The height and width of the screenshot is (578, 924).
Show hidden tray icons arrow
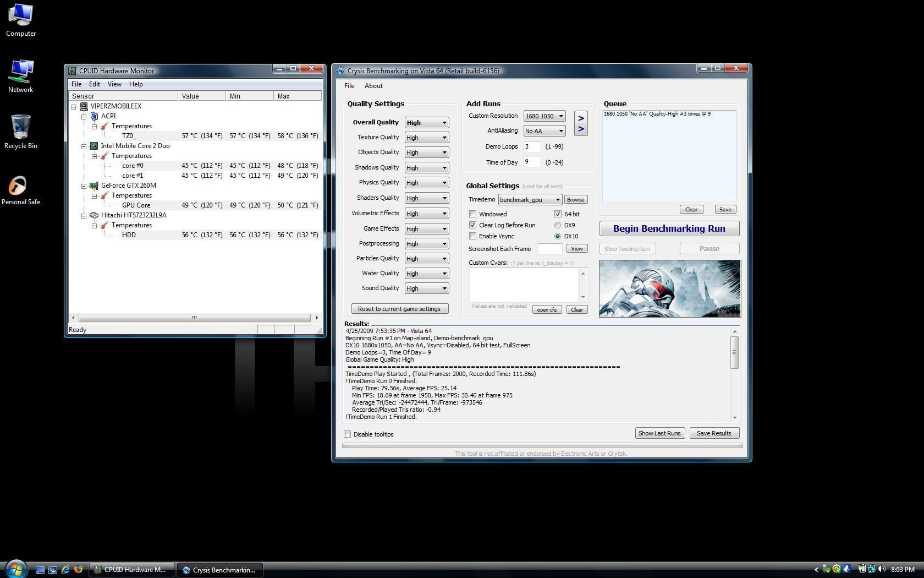tap(816, 570)
